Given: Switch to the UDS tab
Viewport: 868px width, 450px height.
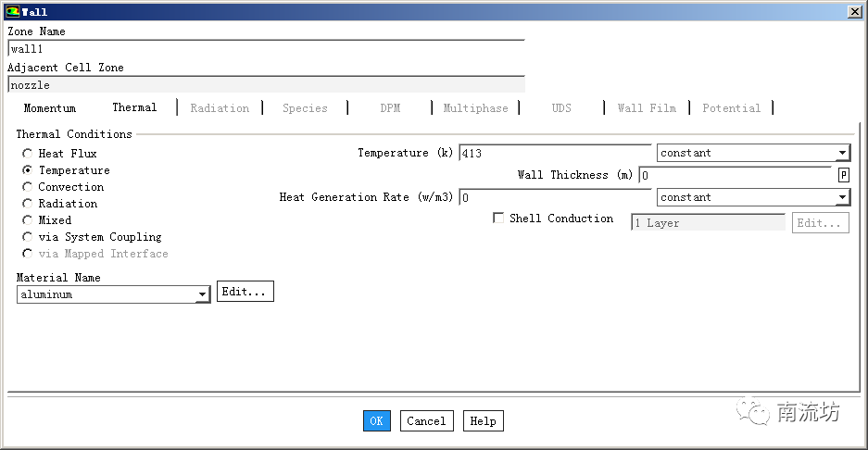Looking at the screenshot, I should (x=561, y=108).
